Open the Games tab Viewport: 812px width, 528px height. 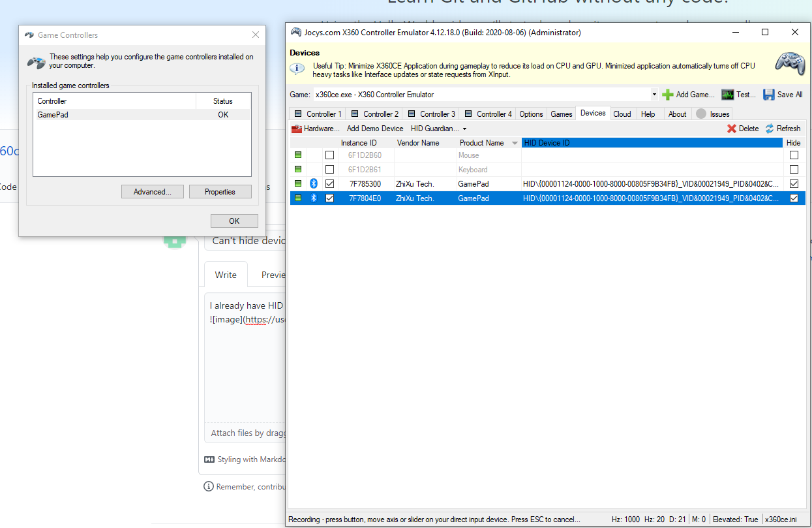click(x=562, y=114)
